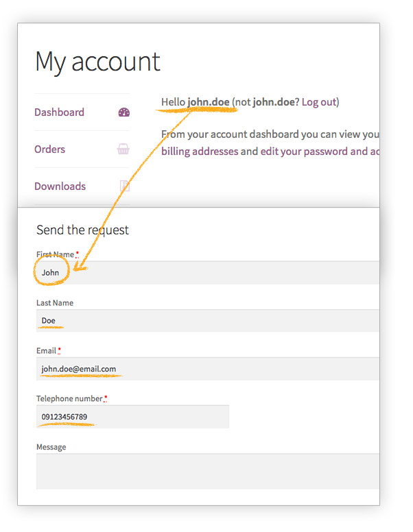Click the bold john.doe username after Hello

click(x=209, y=101)
